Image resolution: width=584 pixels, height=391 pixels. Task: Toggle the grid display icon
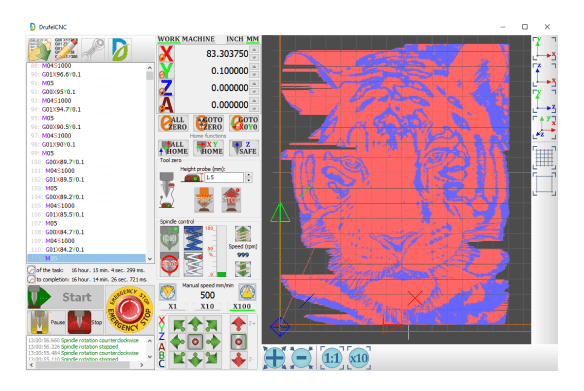544,158
